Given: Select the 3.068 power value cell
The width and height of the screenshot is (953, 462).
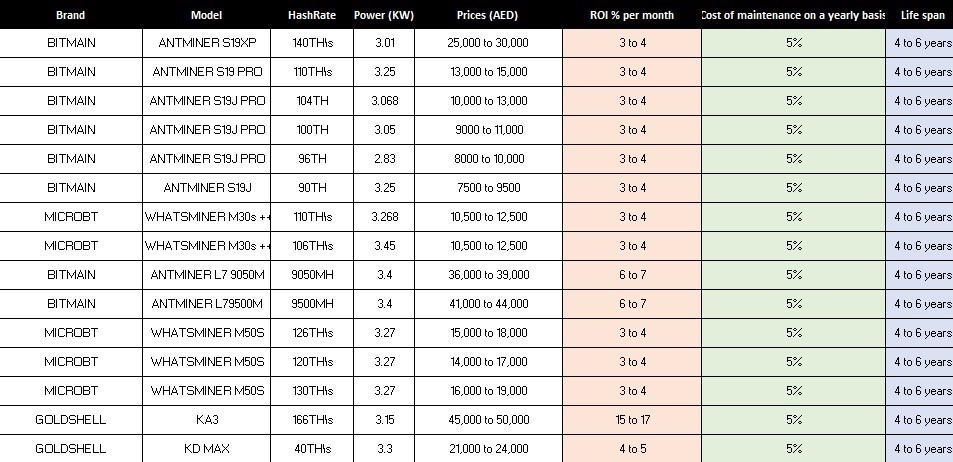Looking at the screenshot, I should coord(384,101).
